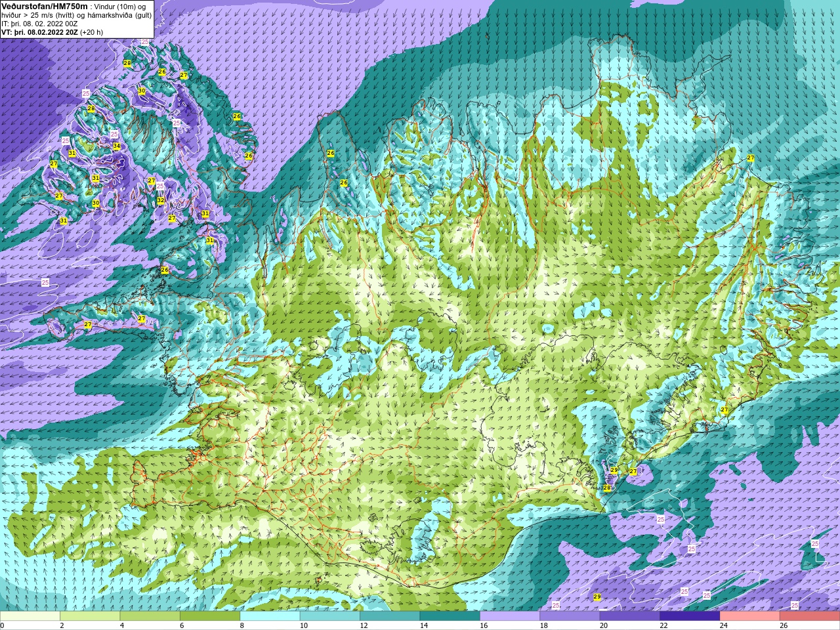
Task: Click the legend scale label '2'
Action: (62, 625)
